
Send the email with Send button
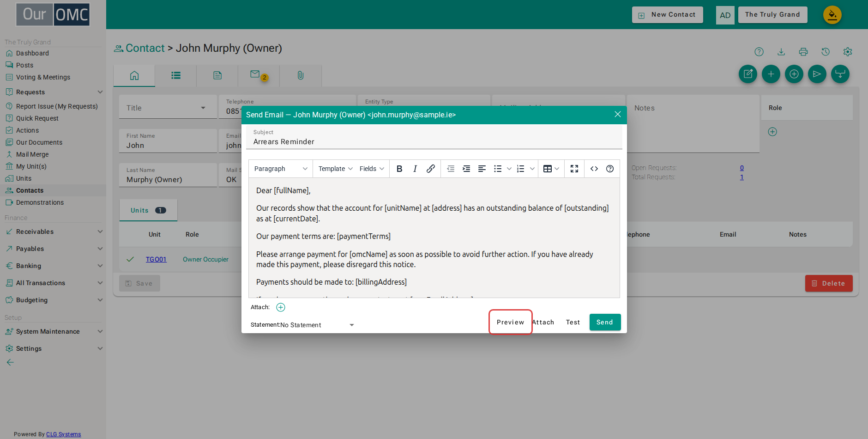605,322
